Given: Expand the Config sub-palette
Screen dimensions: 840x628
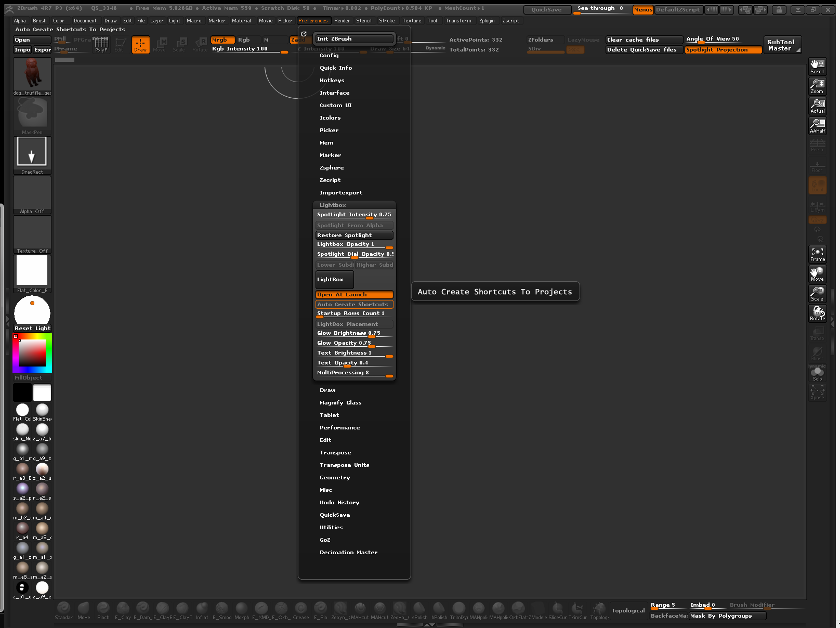Looking at the screenshot, I should 329,56.
